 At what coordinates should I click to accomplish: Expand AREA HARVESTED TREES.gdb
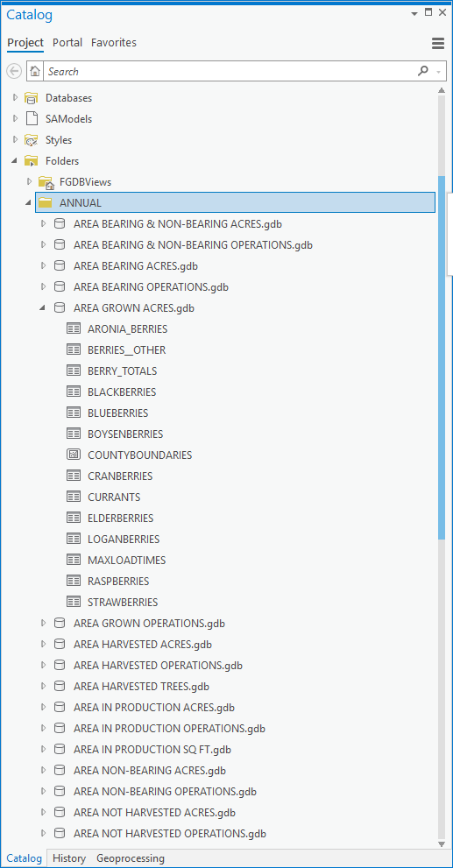[x=43, y=687]
